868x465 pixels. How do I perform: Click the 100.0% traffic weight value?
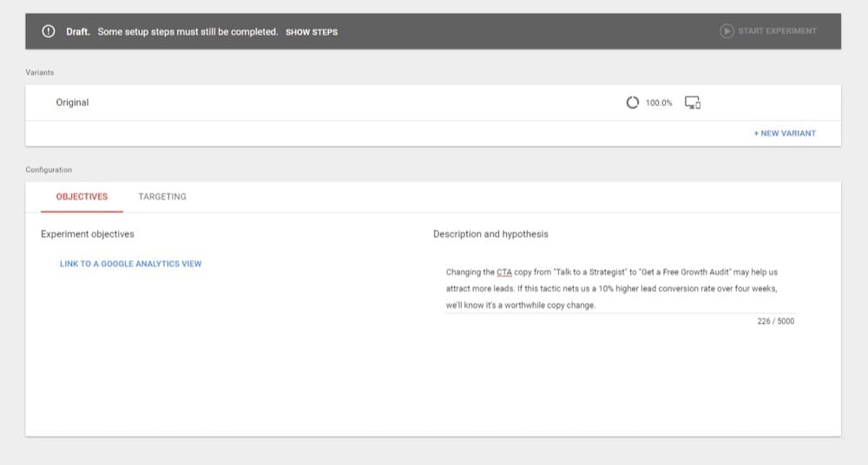(x=659, y=103)
